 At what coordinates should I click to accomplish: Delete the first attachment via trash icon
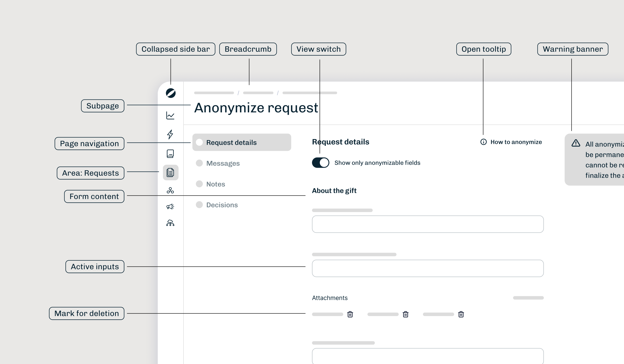(x=350, y=314)
